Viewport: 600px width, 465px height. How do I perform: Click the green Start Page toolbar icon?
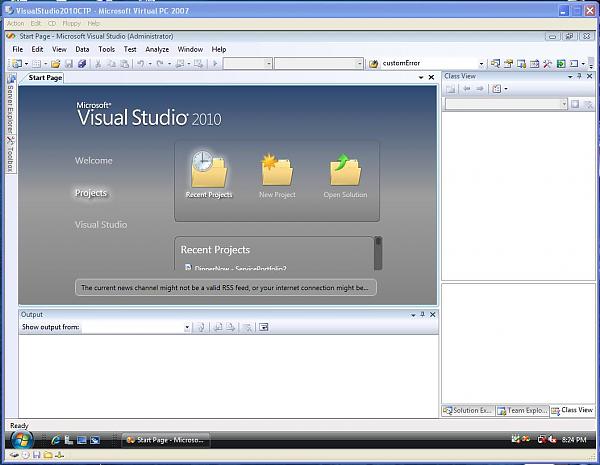pos(561,64)
